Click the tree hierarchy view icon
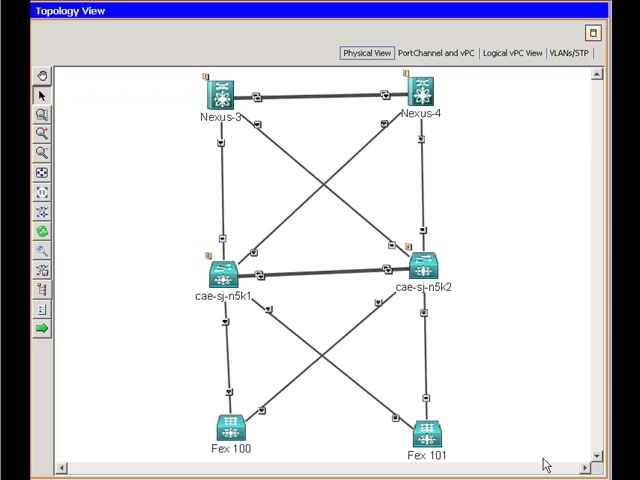 click(x=42, y=289)
